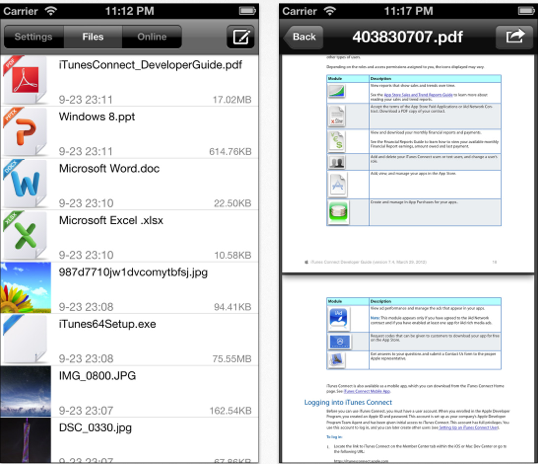The image size is (538, 464).
Task: Tap the Word document icon
Action: coord(25,184)
